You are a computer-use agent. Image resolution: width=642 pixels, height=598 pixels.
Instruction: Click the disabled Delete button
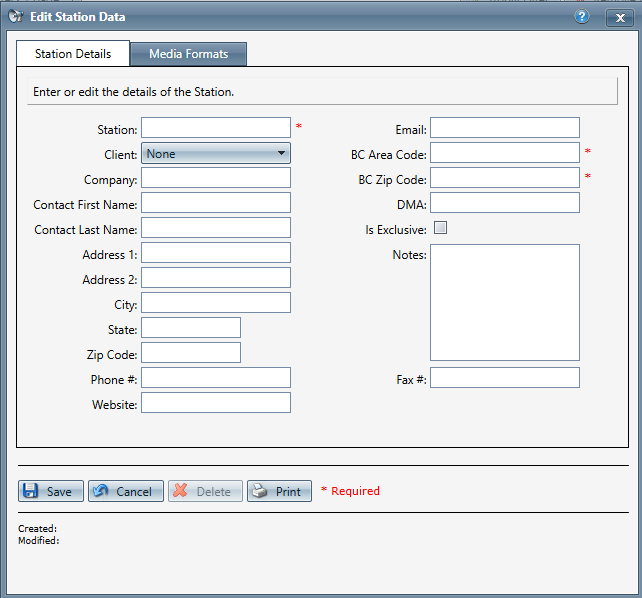click(205, 491)
